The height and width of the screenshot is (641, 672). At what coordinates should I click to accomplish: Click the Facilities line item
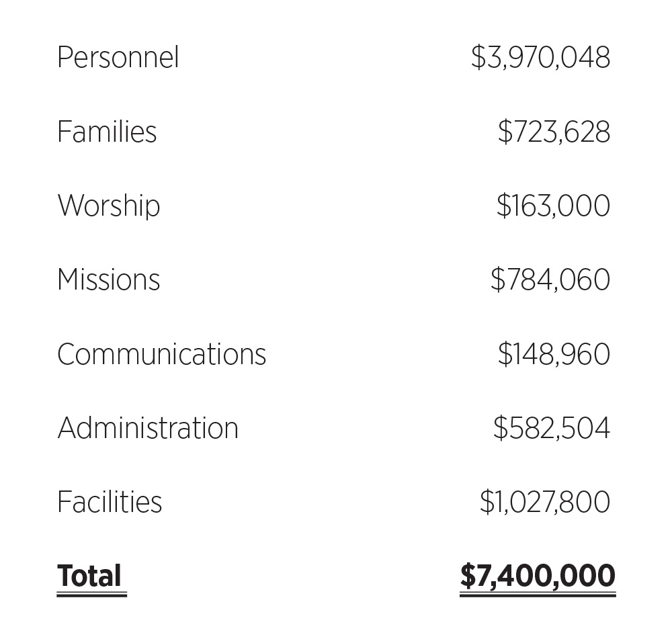[110, 503]
